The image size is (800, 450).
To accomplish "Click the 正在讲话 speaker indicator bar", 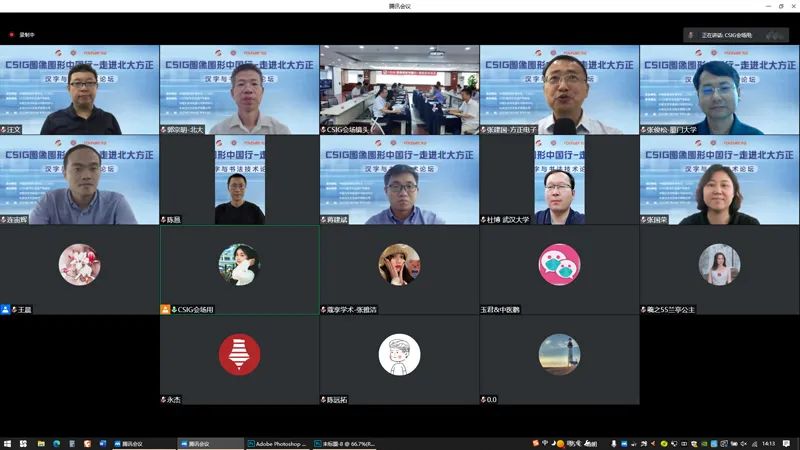I will (x=736, y=35).
